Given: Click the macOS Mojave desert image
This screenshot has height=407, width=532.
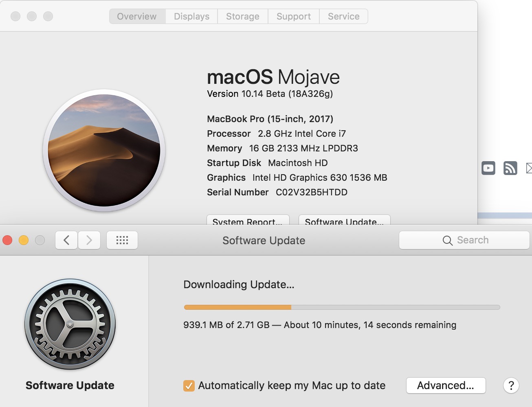Looking at the screenshot, I should 104,150.
